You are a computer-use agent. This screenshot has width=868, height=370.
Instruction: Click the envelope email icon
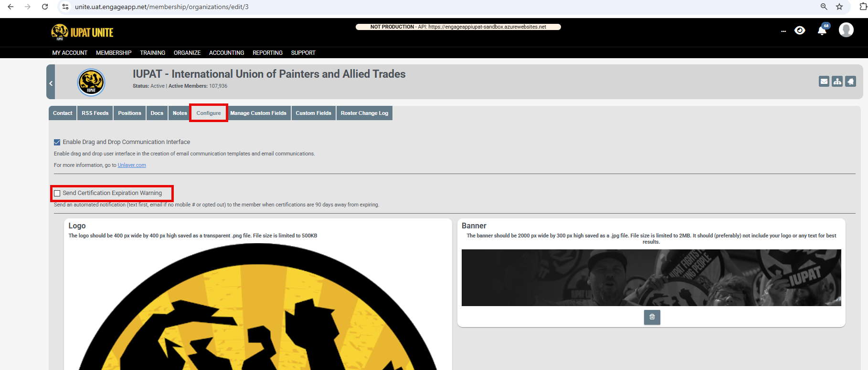click(x=824, y=82)
